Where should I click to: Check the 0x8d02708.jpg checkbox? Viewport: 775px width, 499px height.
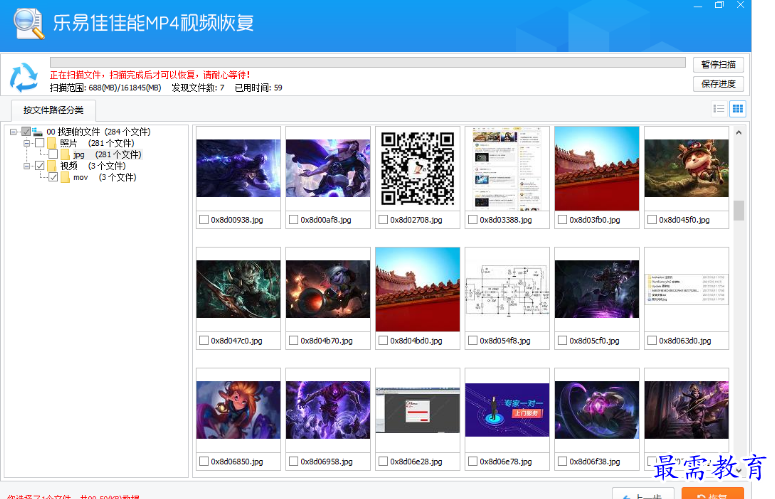tap(383, 220)
